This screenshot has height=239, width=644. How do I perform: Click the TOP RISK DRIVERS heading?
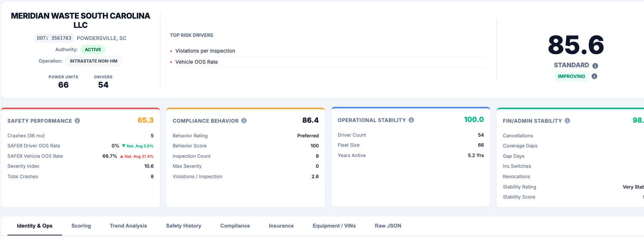pos(191,35)
